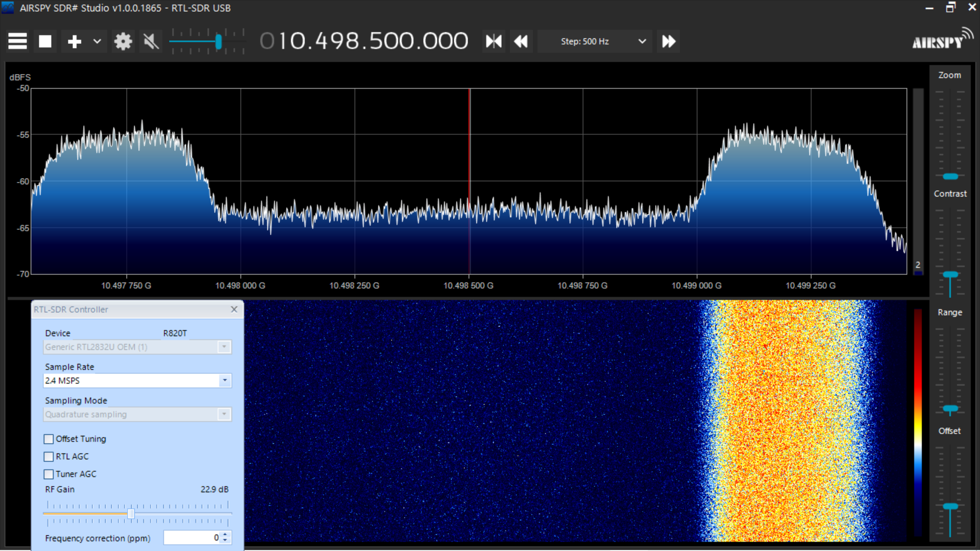The height and width of the screenshot is (551, 980).
Task: Click the Frequency correction ppm field
Action: coord(192,538)
